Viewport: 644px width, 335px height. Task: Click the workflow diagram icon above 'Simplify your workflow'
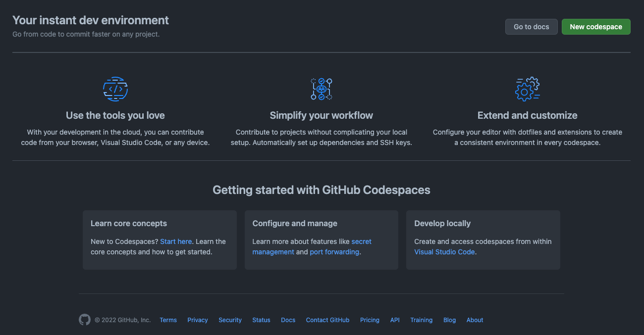[x=322, y=89]
